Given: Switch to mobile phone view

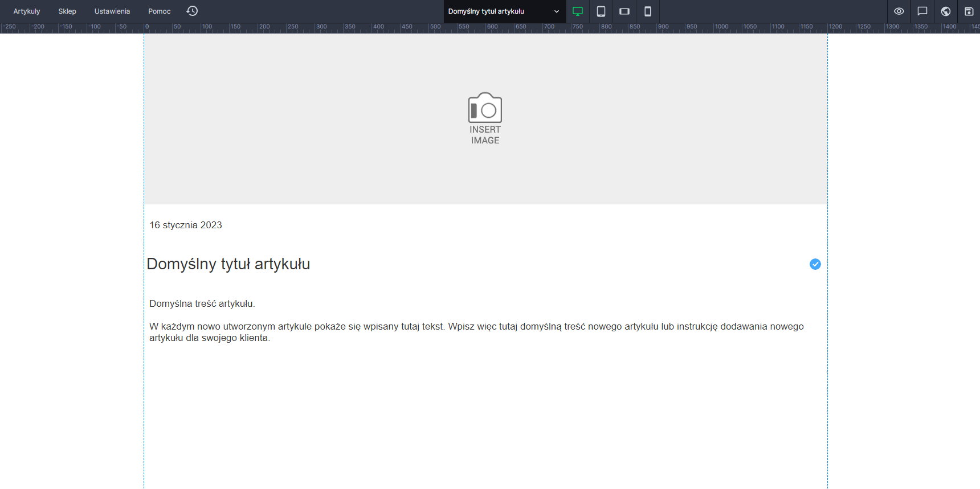Looking at the screenshot, I should (x=648, y=11).
